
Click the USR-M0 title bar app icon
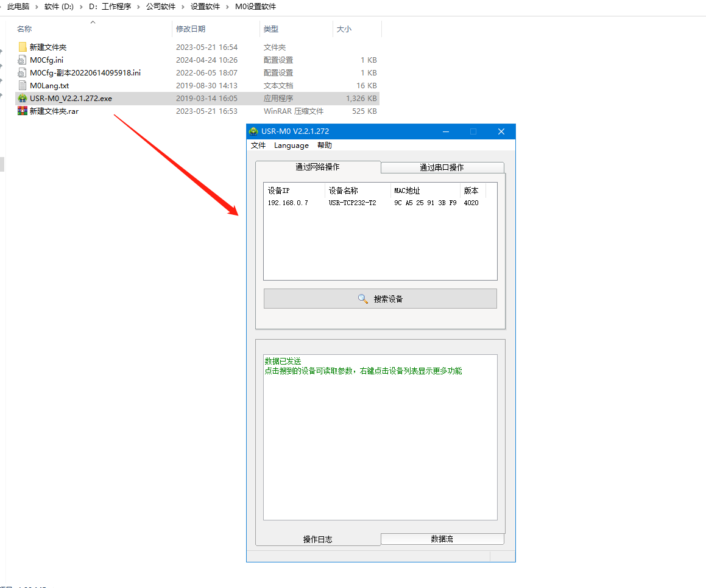click(x=253, y=131)
